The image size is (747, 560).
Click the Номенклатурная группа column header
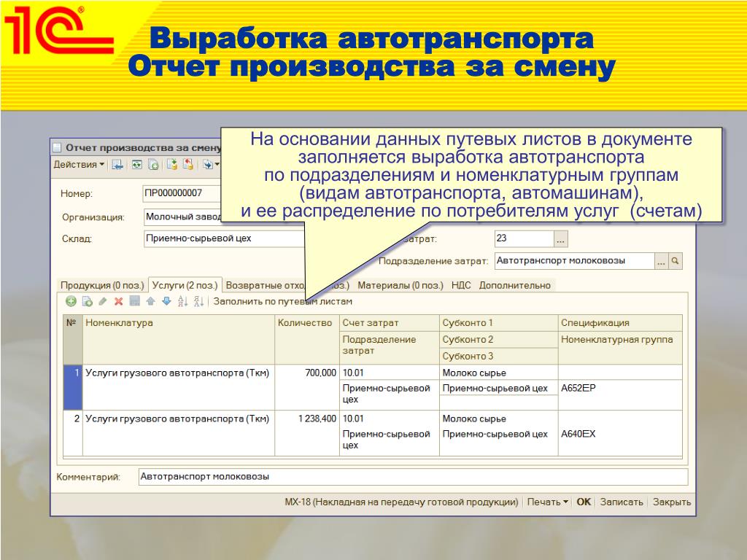(620, 348)
